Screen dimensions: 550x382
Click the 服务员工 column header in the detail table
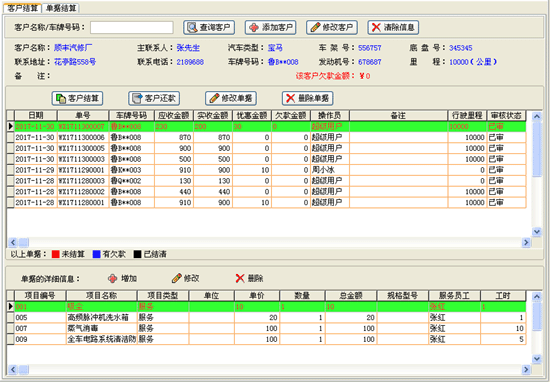(454, 296)
